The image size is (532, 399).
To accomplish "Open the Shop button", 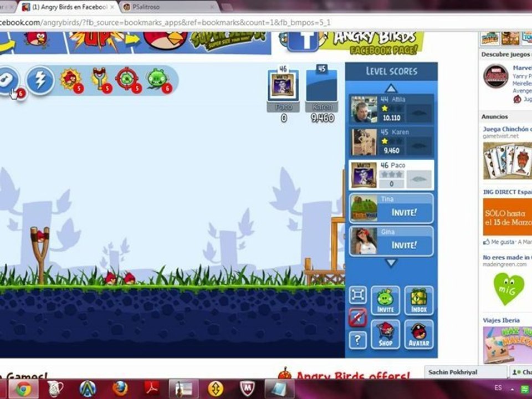I will 385,334.
